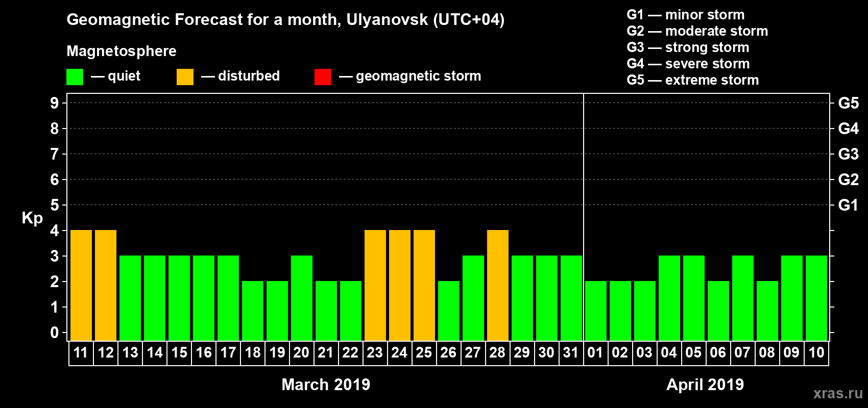The width and height of the screenshot is (868, 408).
Task: Click the G1 minor storm legend line
Action: (x=686, y=15)
